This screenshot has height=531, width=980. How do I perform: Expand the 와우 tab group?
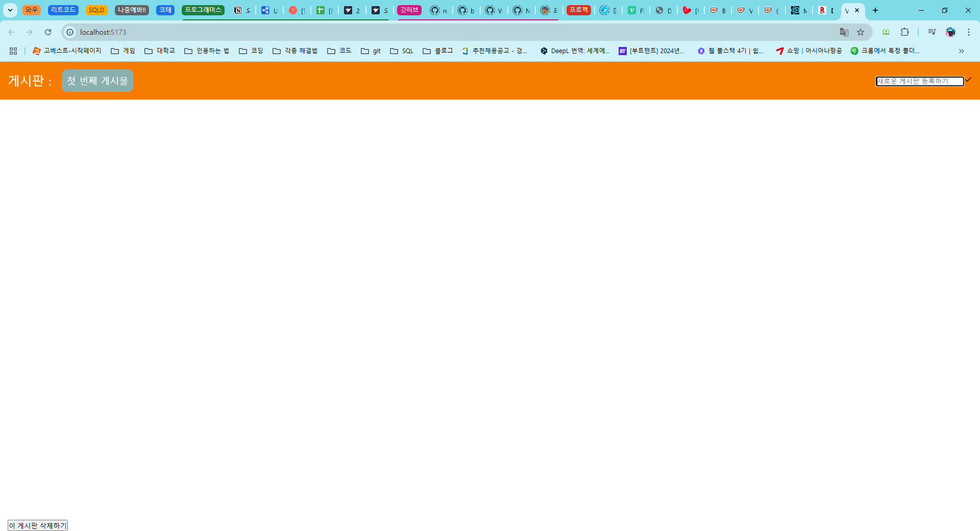click(32, 10)
